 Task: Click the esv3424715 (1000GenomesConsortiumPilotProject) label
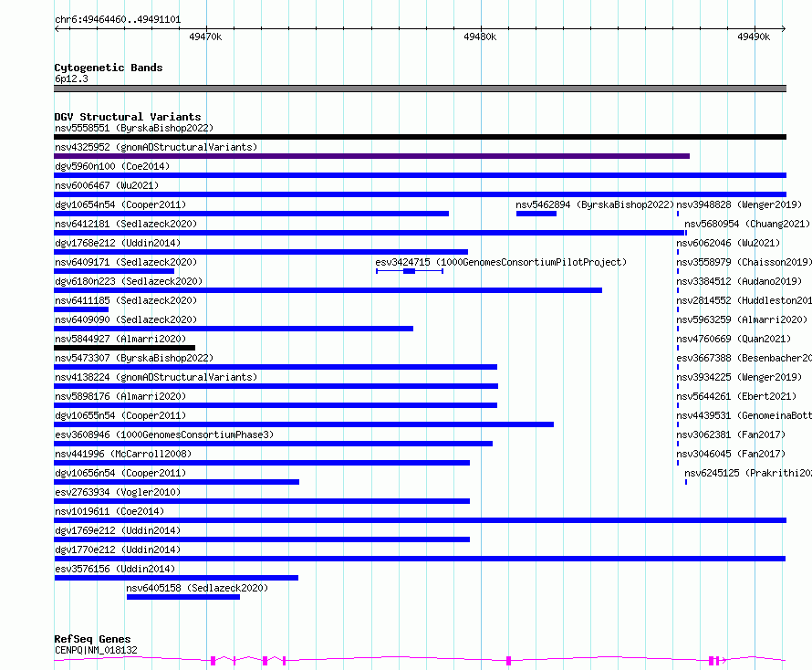click(501, 262)
